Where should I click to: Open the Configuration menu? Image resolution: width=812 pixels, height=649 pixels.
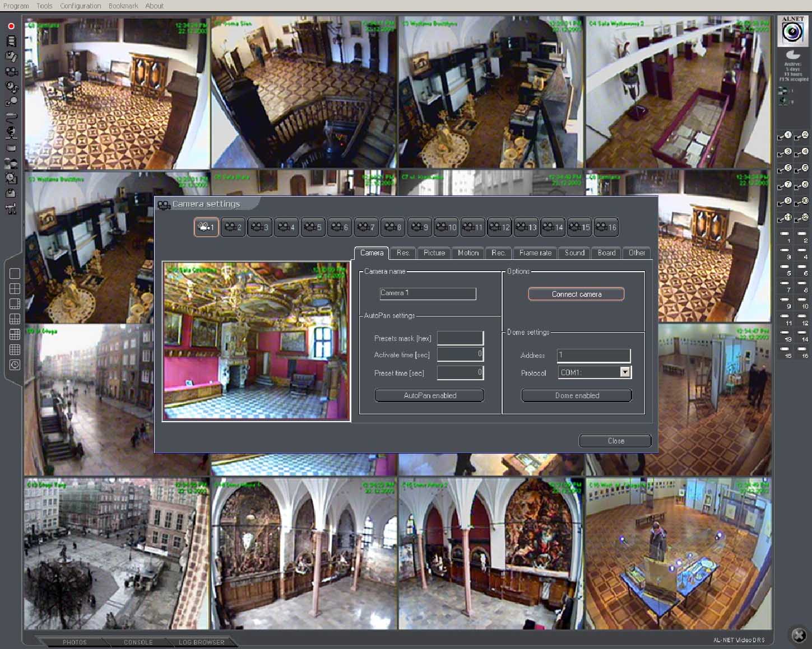80,6
